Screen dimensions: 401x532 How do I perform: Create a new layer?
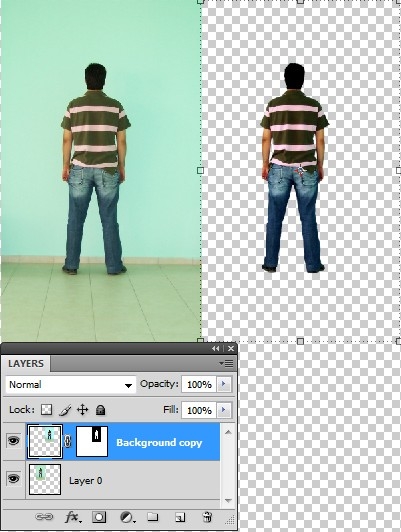[x=180, y=517]
